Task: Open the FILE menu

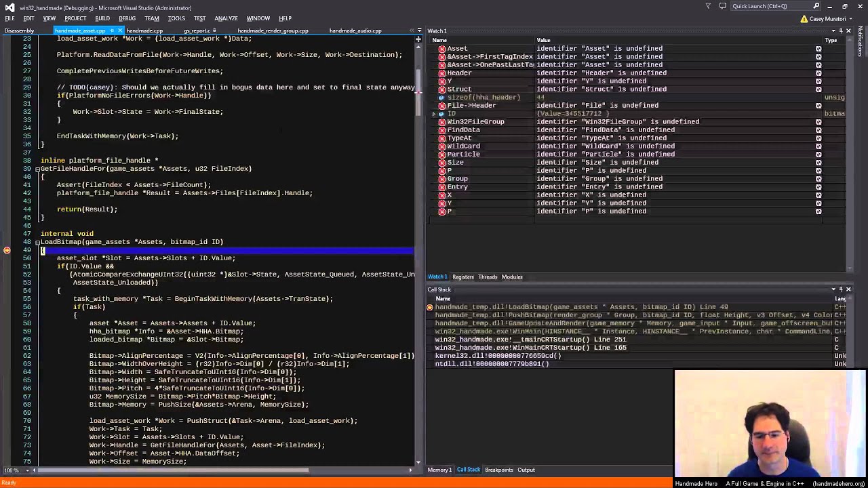Action: [x=9, y=18]
